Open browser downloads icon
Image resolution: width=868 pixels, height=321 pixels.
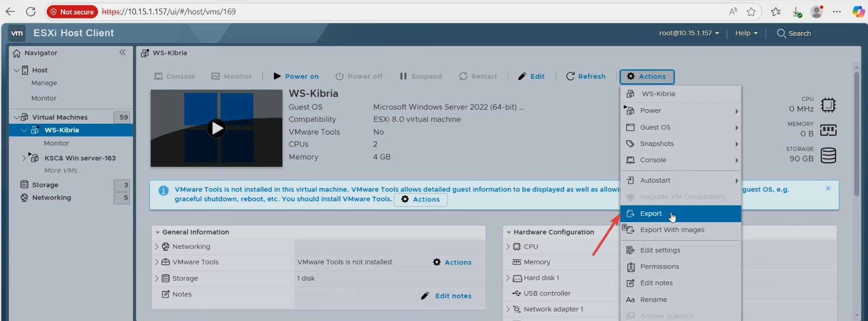click(797, 11)
